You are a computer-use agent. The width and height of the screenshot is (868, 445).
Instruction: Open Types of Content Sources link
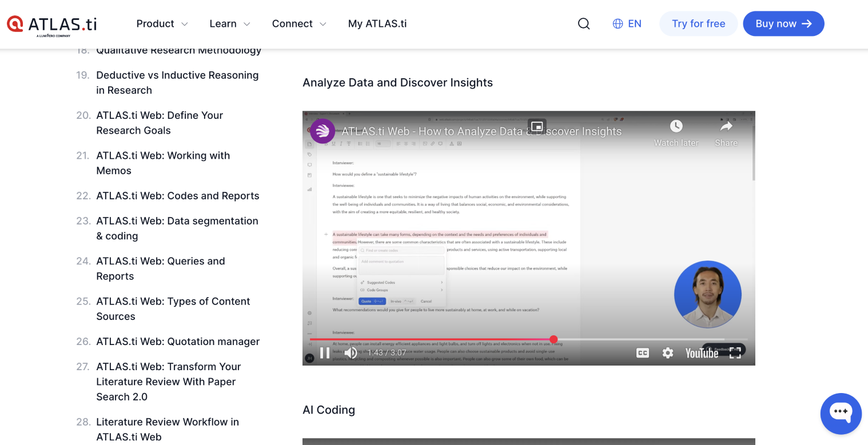pyautogui.click(x=173, y=308)
